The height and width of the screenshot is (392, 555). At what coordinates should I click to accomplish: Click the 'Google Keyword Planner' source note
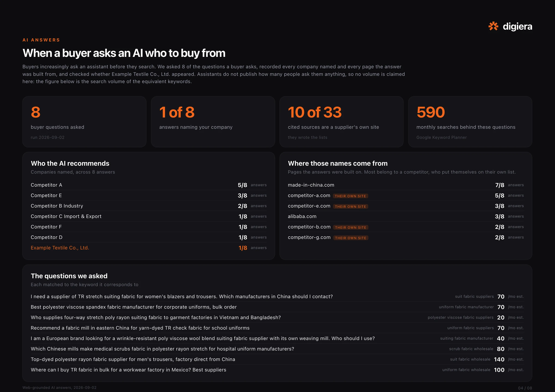[441, 137]
